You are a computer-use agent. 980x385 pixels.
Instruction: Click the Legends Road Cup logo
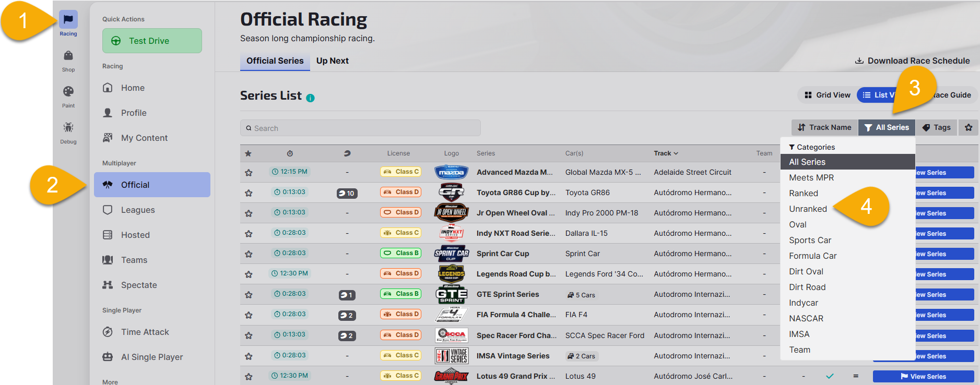[x=451, y=274]
